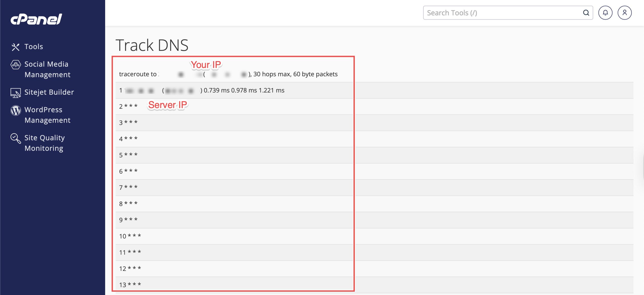Image resolution: width=644 pixels, height=295 pixels.
Task: Click the Social Media Management icon
Action: point(16,65)
